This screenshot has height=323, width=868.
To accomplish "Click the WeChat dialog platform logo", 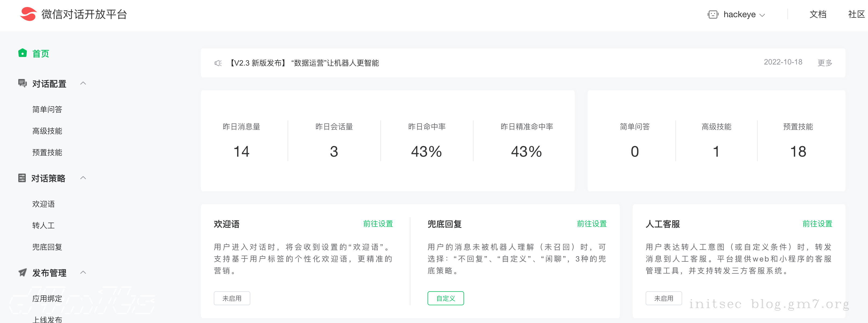I will [28, 14].
